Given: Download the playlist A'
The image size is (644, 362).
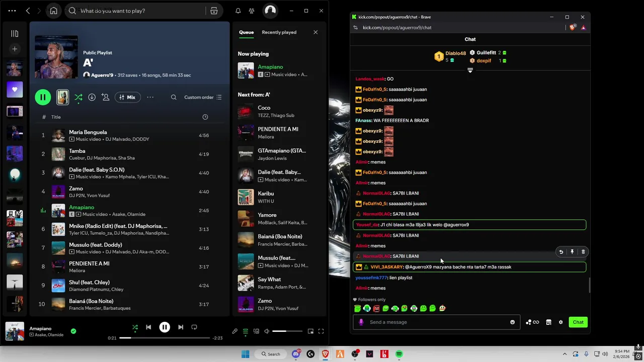Looking at the screenshot, I should pyautogui.click(x=92, y=97).
